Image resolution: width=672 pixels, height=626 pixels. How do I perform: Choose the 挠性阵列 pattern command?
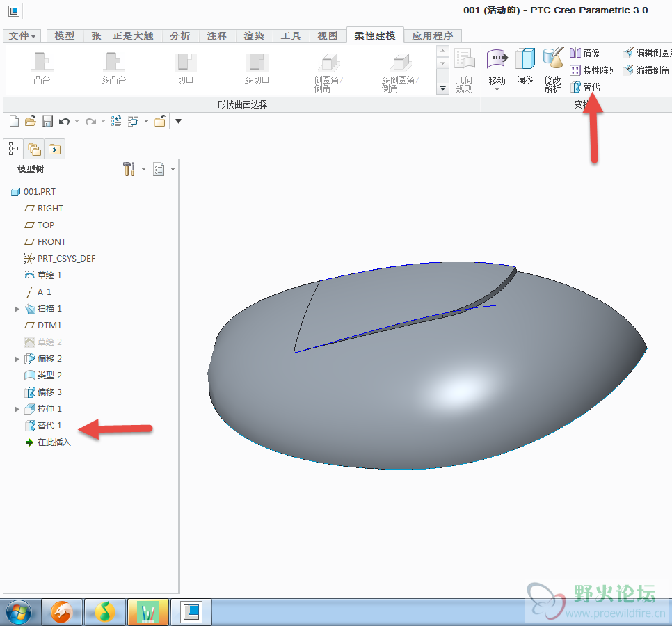pyautogui.click(x=593, y=70)
